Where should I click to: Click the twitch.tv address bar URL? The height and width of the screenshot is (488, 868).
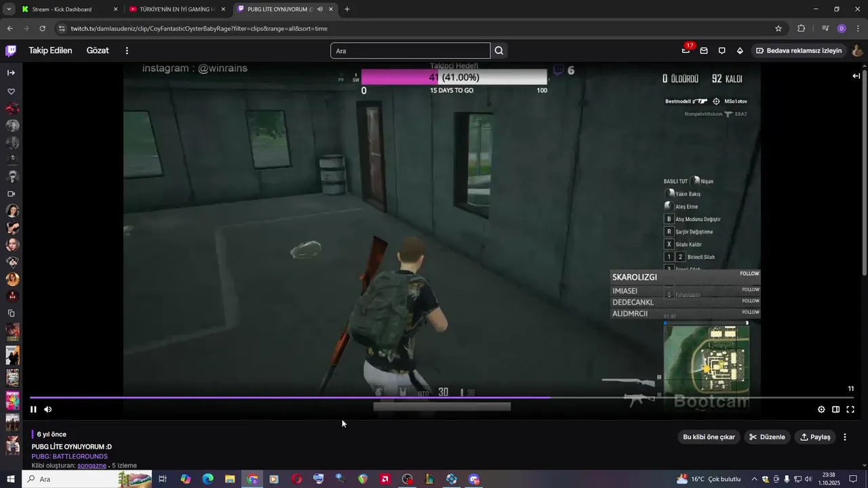[199, 28]
